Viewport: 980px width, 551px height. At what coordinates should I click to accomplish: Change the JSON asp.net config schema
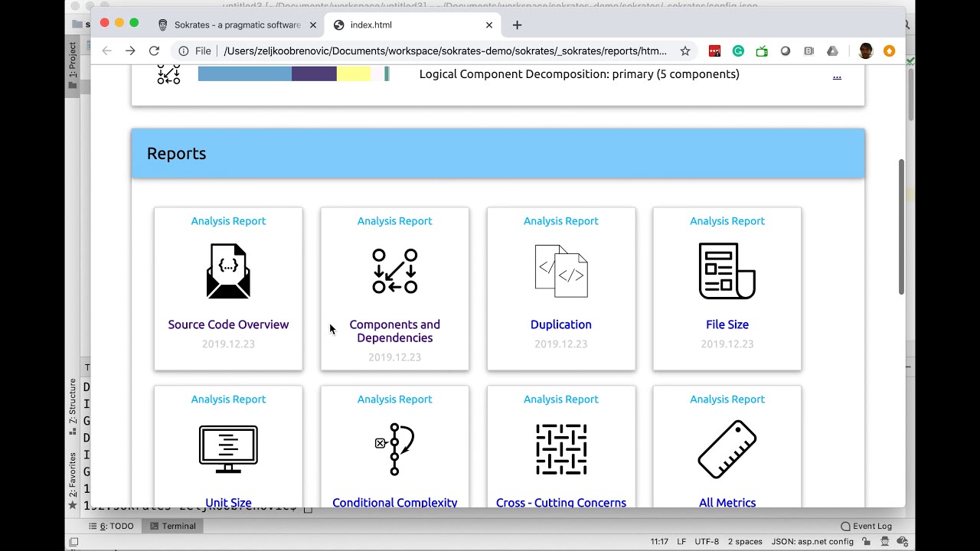(x=812, y=542)
